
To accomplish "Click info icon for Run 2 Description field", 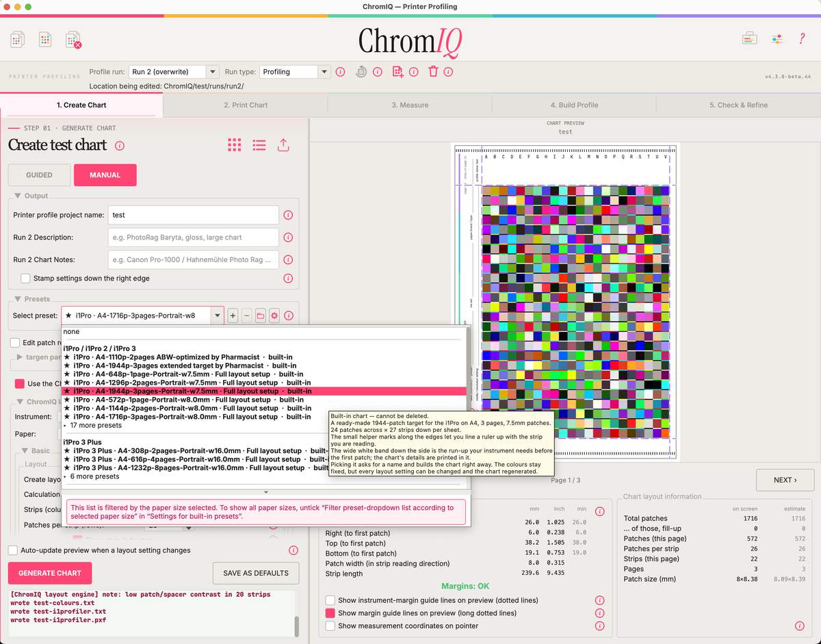I will click(x=288, y=237).
